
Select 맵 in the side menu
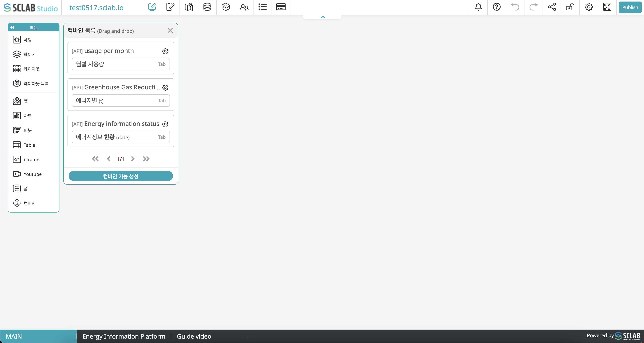tap(34, 101)
